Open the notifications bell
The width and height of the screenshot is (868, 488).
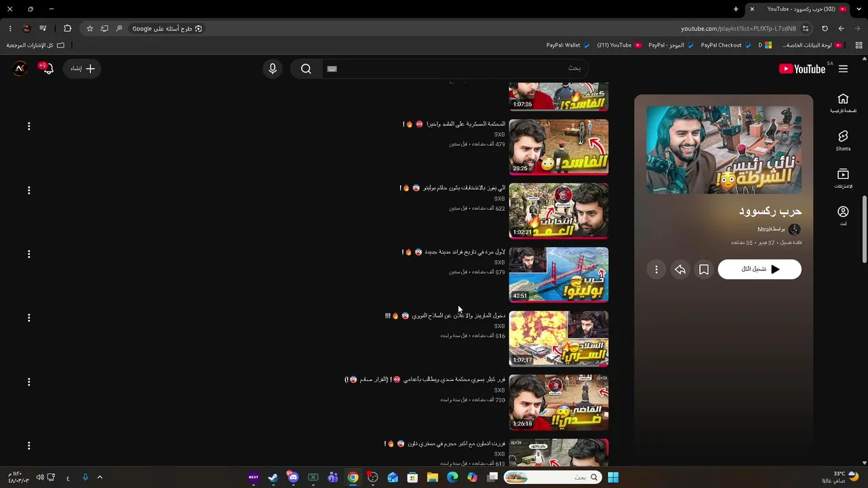coord(46,68)
